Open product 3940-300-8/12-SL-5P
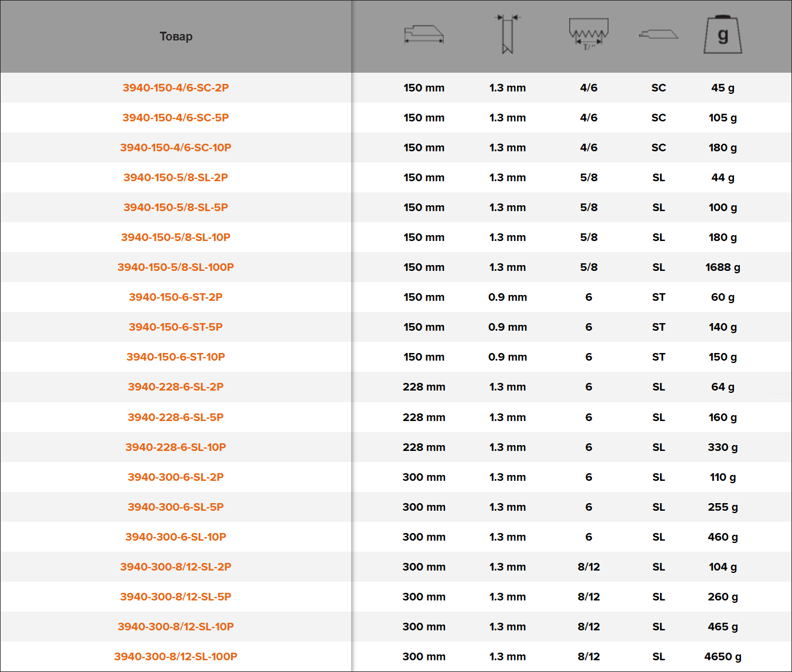This screenshot has height=672, width=792. tap(176, 597)
